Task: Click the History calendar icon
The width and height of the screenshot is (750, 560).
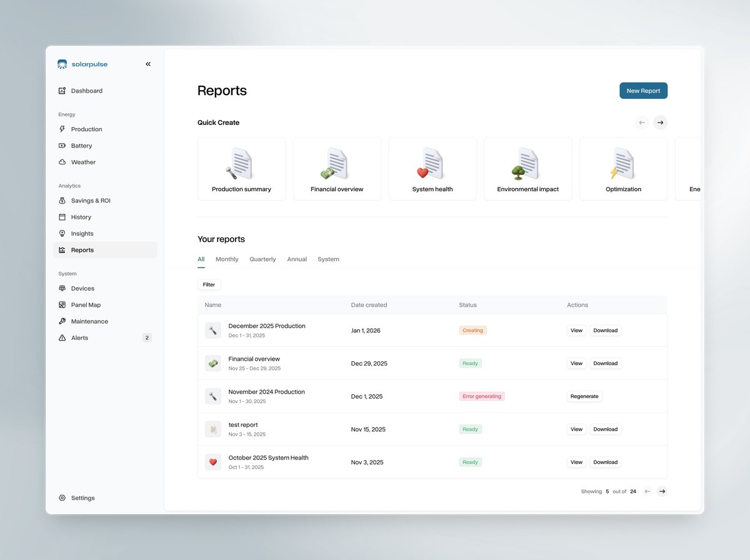Action: pyautogui.click(x=62, y=217)
